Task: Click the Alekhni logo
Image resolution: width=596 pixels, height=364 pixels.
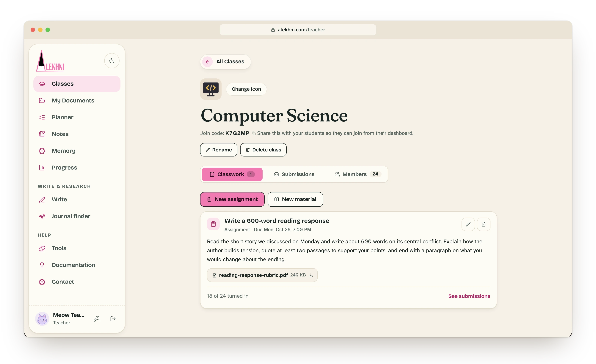Action: coord(50,61)
